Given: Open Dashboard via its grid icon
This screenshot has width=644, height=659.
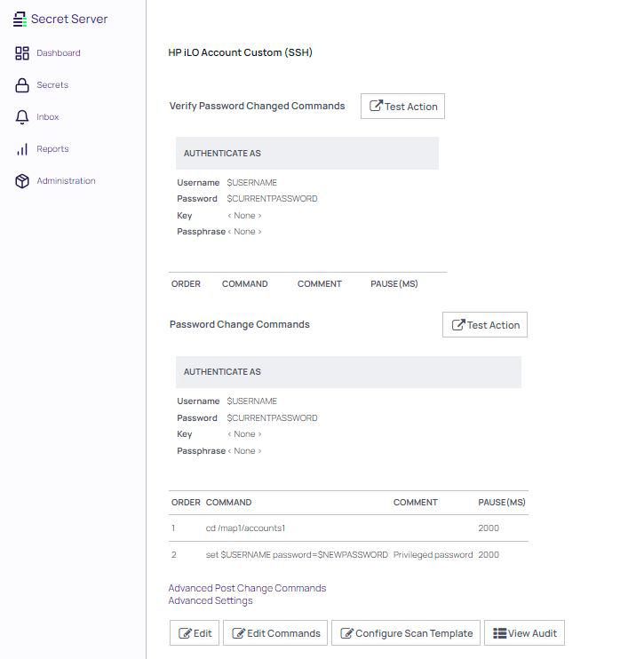Looking at the screenshot, I should pos(22,53).
